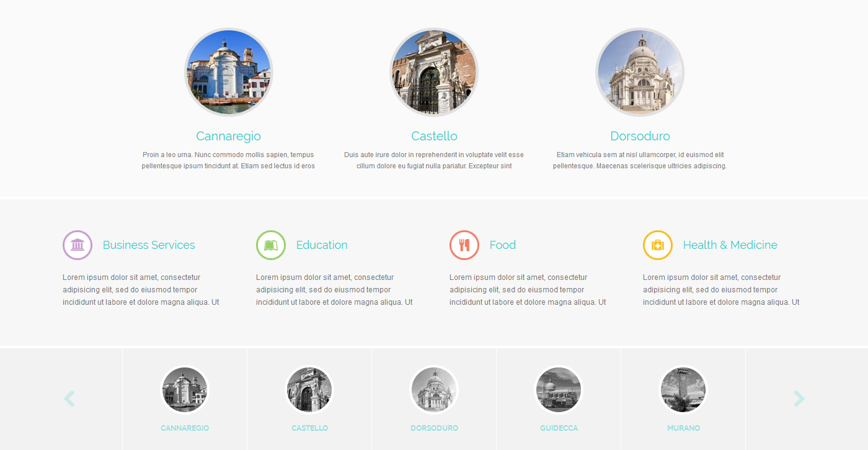Click text starting "Etiam vehicula sem at nisl"
The height and width of the screenshot is (450, 868).
click(640, 160)
